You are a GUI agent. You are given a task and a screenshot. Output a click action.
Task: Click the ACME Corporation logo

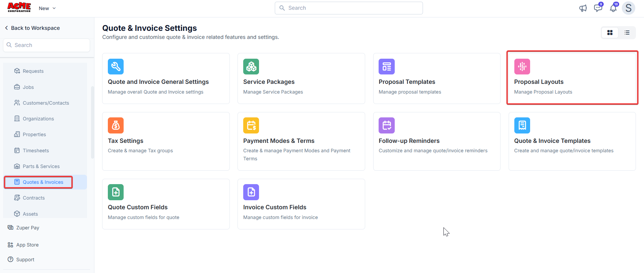19,7
